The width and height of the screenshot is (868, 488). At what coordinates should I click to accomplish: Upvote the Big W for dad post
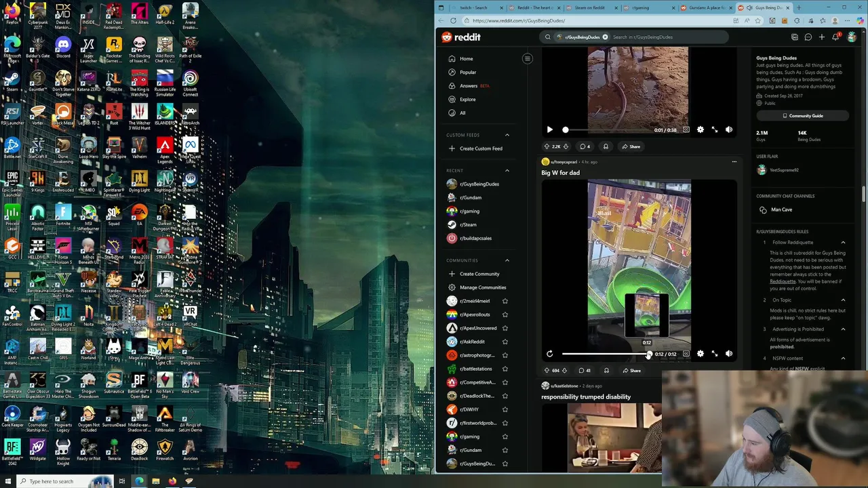pos(547,371)
